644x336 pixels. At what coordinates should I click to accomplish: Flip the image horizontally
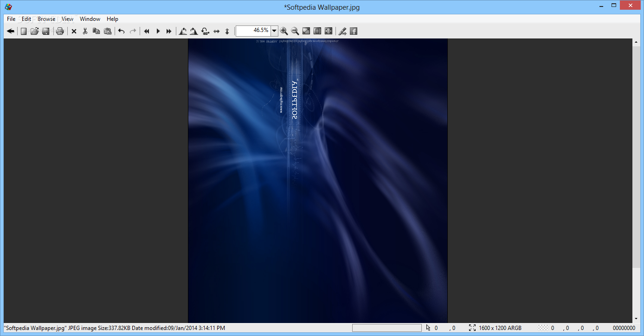click(216, 31)
